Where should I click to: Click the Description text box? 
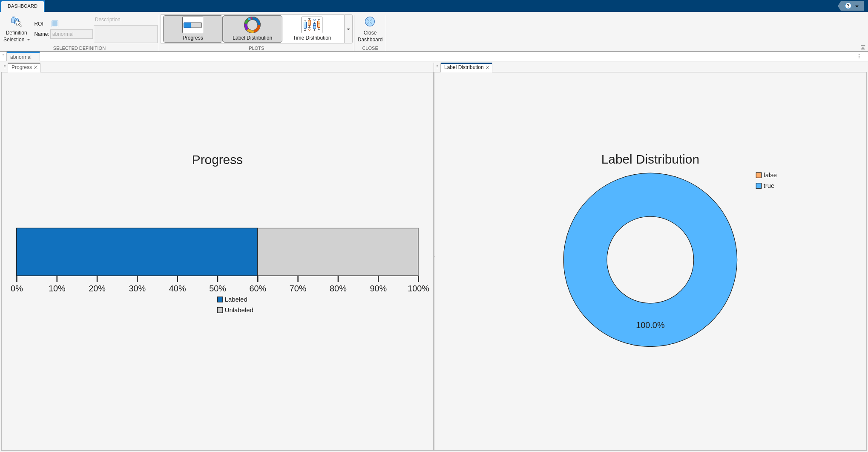click(x=126, y=34)
